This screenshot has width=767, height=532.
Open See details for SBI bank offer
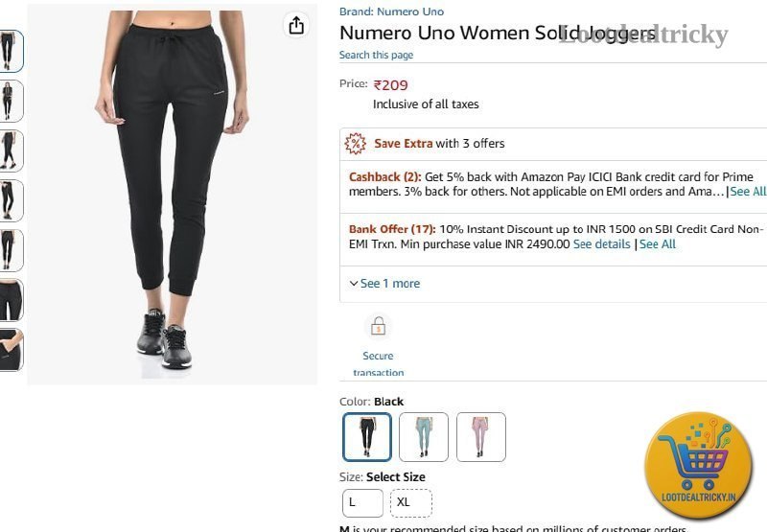[x=601, y=244]
